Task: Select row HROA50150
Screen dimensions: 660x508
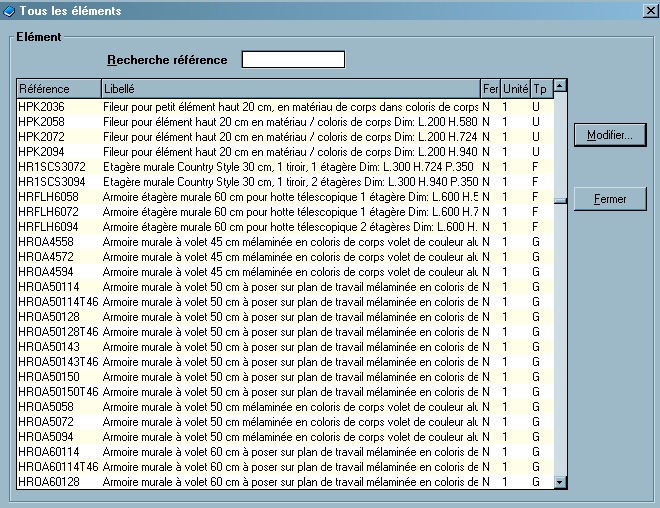Action: coord(285,377)
